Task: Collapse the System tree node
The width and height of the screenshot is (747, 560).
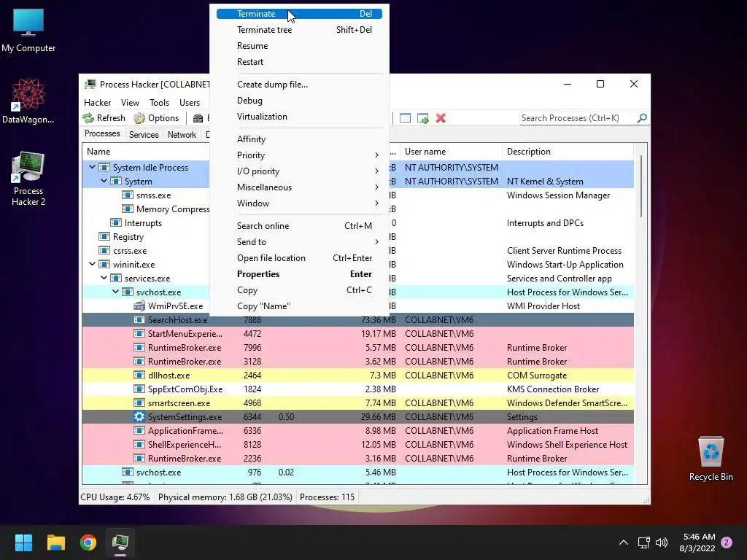Action: pyautogui.click(x=104, y=181)
